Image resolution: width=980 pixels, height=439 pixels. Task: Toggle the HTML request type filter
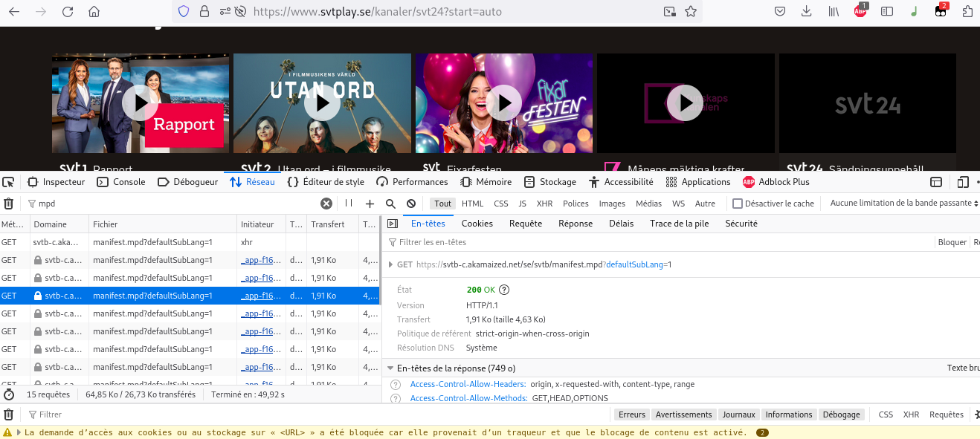472,204
